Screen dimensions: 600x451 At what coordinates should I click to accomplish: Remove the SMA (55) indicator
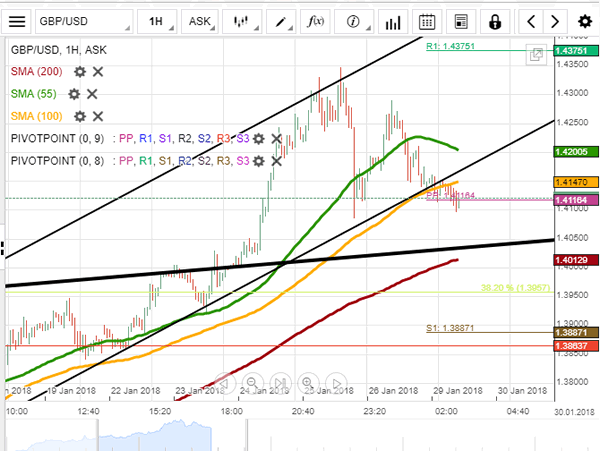93,93
